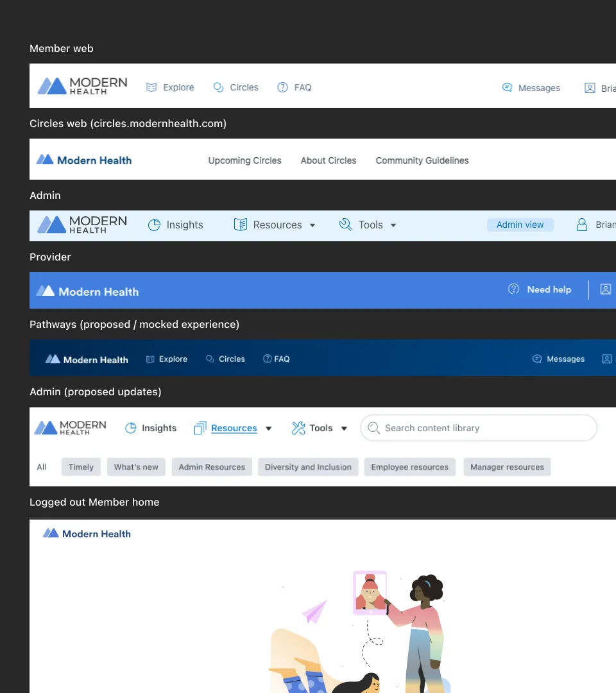Screen dimensions: 616x693
Task: Click the profile icon in Member web header
Action: click(x=590, y=88)
